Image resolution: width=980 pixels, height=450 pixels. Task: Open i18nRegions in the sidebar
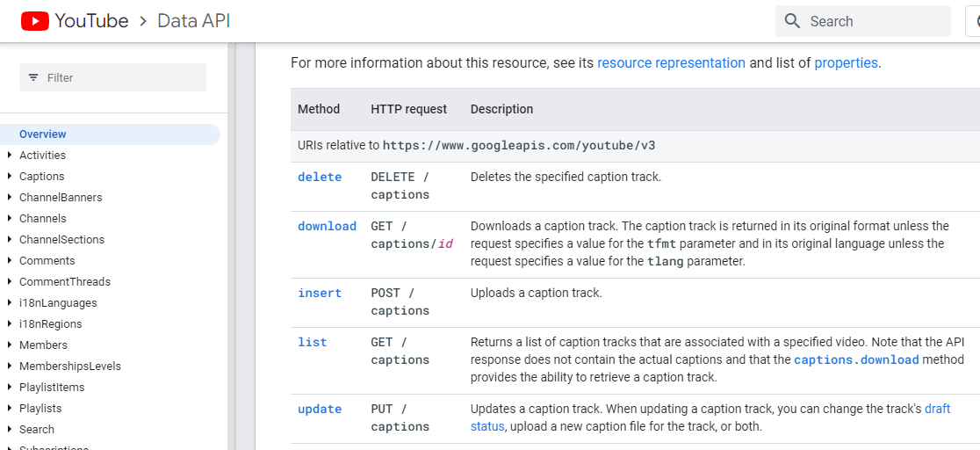pyautogui.click(x=51, y=323)
